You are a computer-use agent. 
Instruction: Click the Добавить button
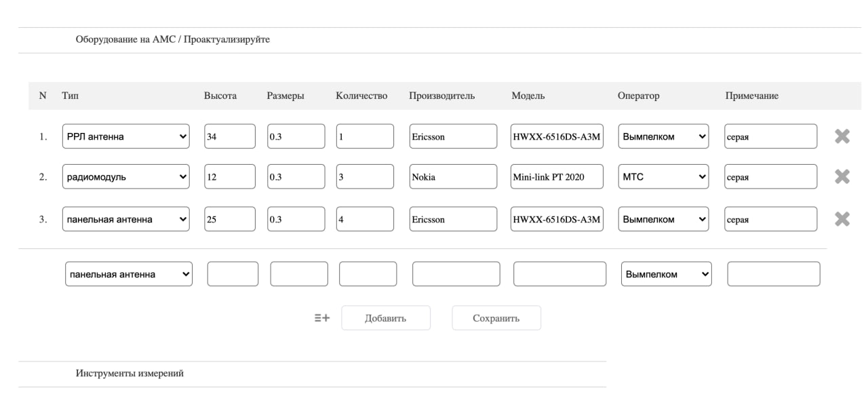386,318
